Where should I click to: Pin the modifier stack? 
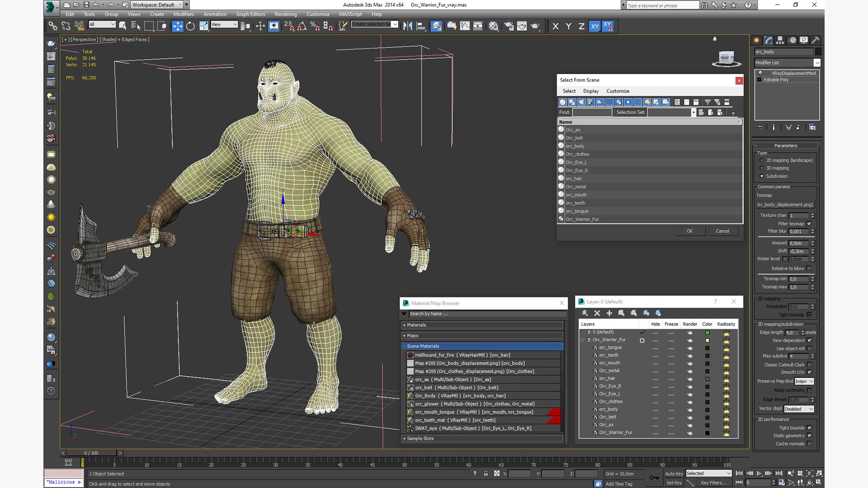click(760, 127)
